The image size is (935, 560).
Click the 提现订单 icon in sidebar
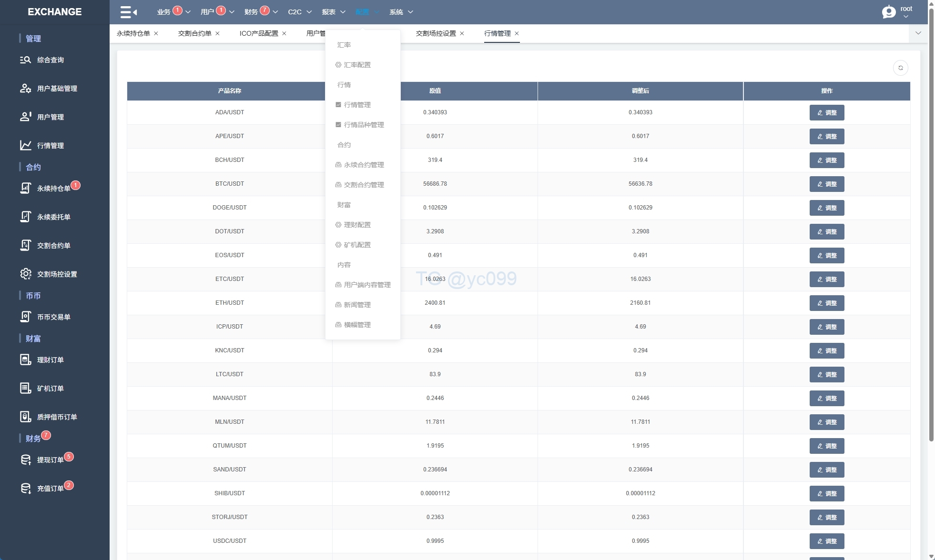click(25, 460)
